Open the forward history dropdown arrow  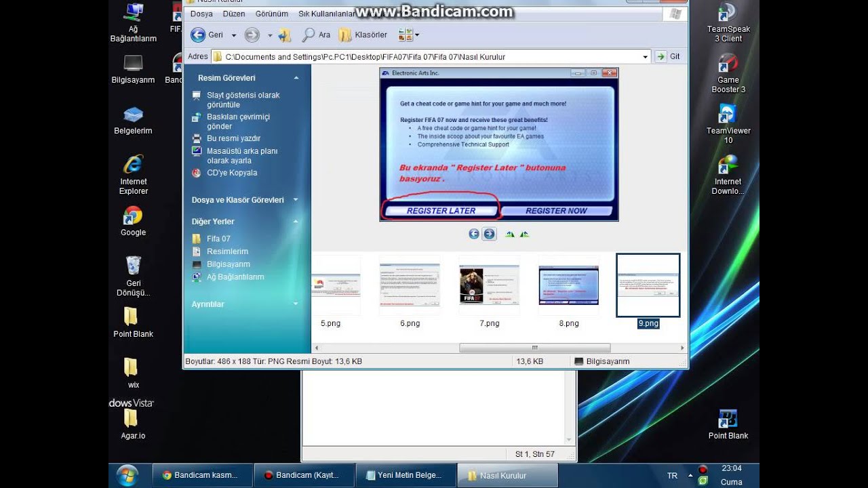point(269,35)
